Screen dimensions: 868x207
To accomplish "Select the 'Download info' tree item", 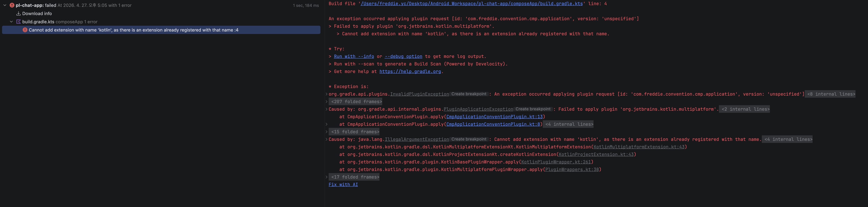I will coord(37,14).
